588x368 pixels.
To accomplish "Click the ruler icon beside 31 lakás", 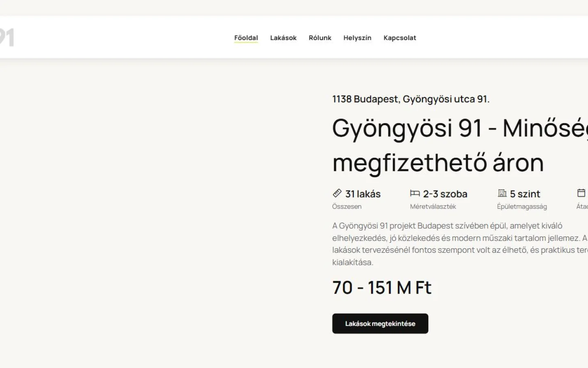I will (337, 193).
